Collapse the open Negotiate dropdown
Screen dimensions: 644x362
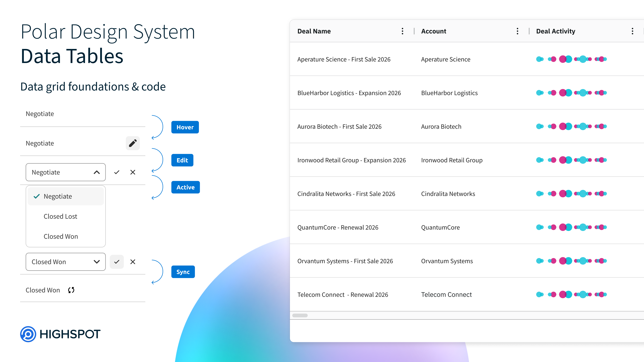[x=97, y=172]
